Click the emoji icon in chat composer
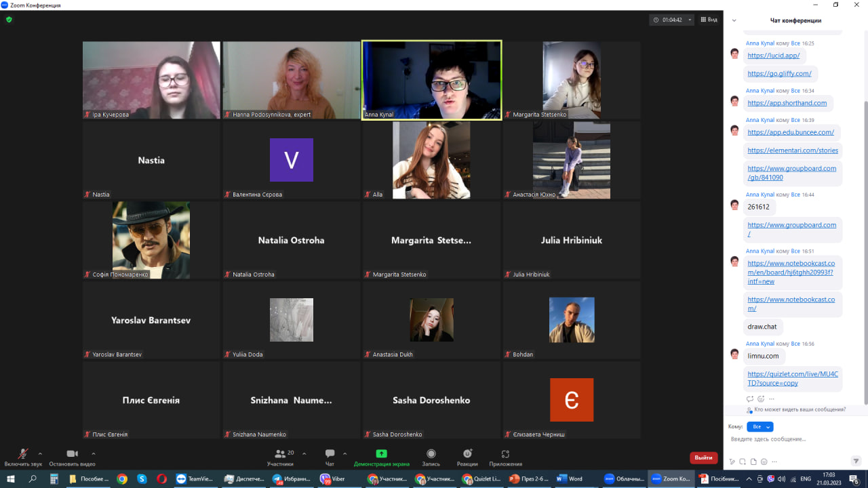The image size is (868, 488). coord(764,462)
